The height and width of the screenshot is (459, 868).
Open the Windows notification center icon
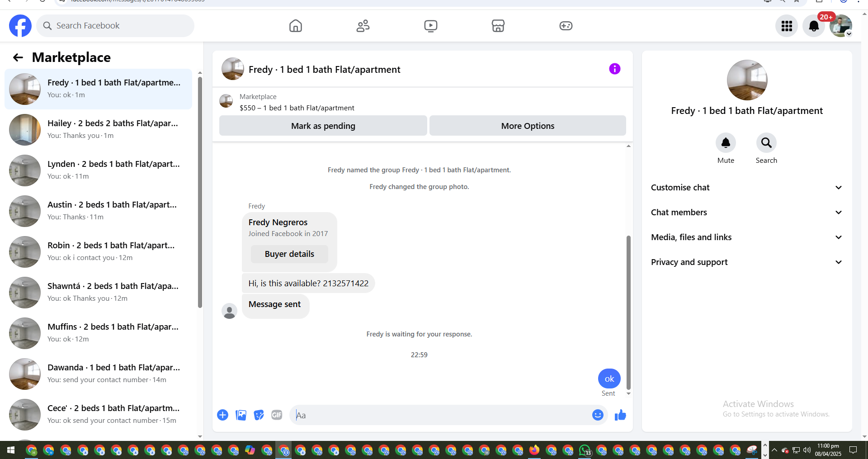(853, 450)
